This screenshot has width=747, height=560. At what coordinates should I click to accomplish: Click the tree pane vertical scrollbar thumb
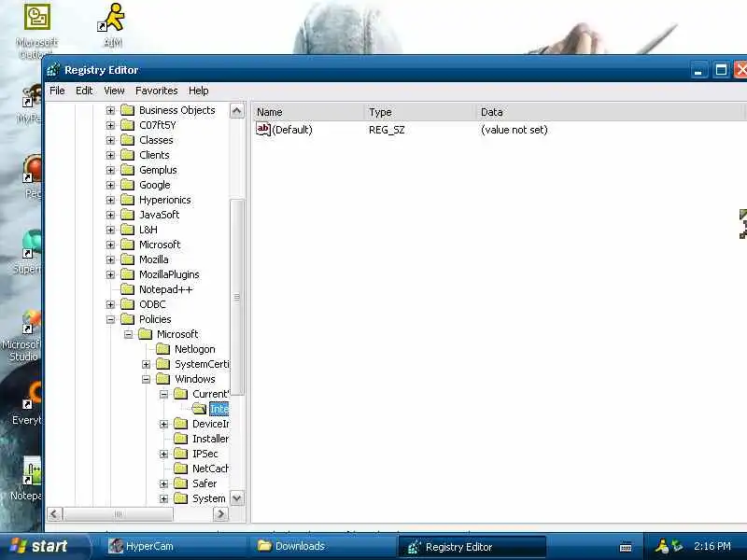pyautogui.click(x=237, y=297)
